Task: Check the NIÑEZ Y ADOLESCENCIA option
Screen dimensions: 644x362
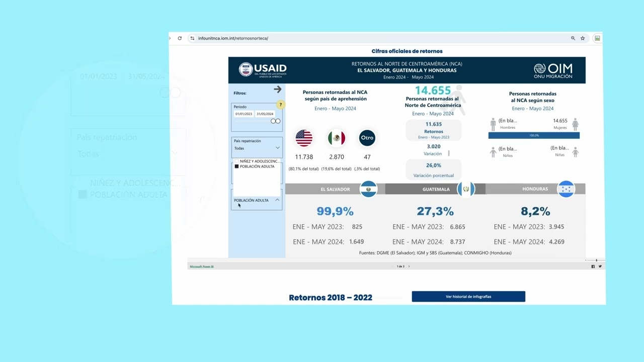Action: pyautogui.click(x=236, y=161)
